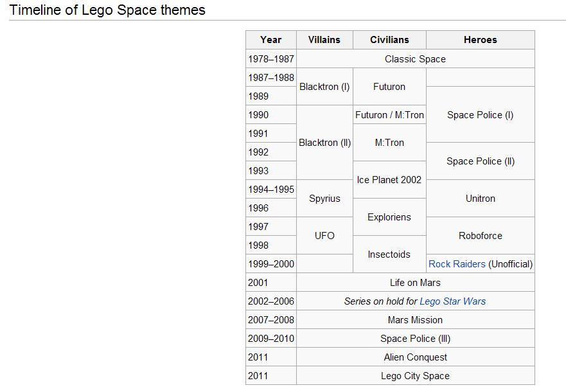Click the Heroes column header
This screenshot has width=566, height=392.
pos(481,40)
